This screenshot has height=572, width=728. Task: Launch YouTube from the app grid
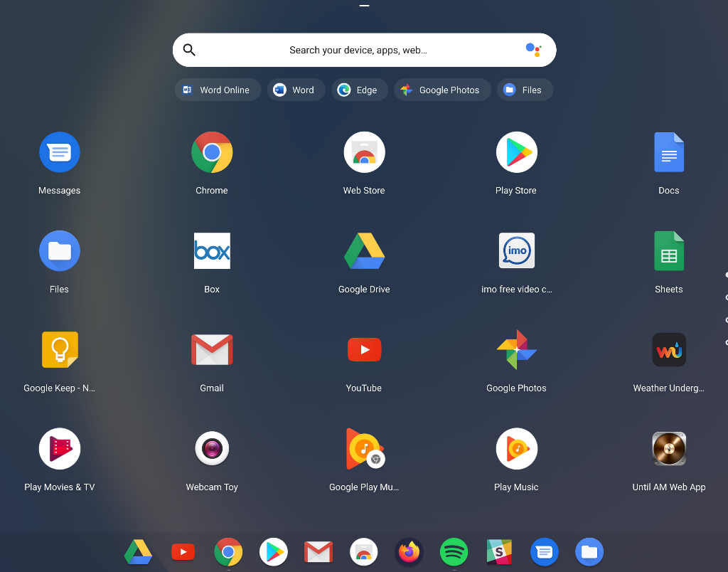click(364, 350)
